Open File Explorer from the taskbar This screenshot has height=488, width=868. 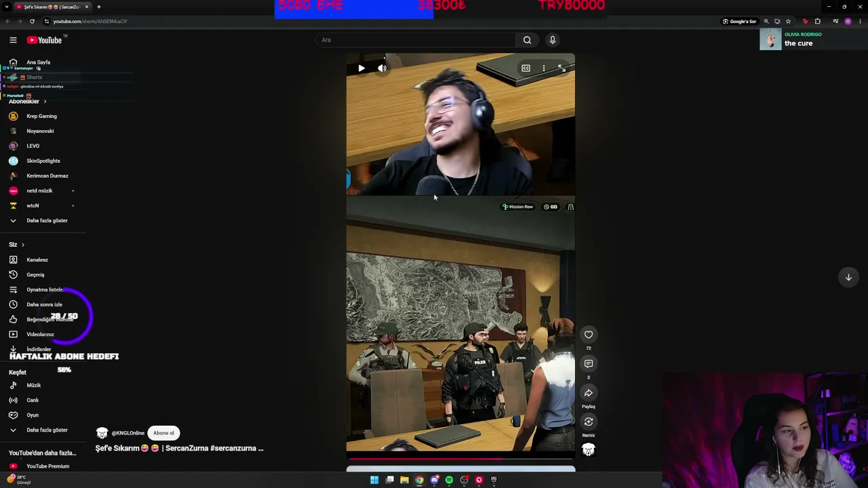404,480
